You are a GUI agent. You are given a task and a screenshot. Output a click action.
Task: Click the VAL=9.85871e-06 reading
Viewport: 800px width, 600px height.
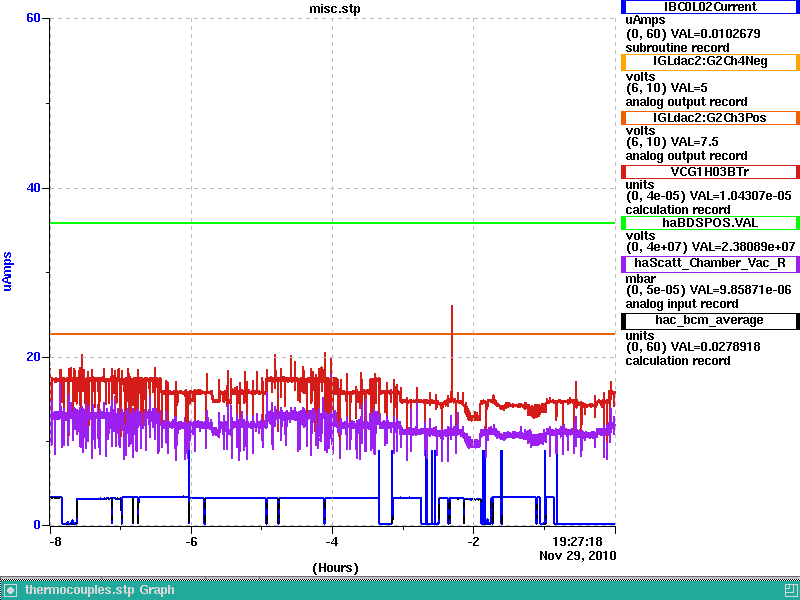tap(740, 290)
